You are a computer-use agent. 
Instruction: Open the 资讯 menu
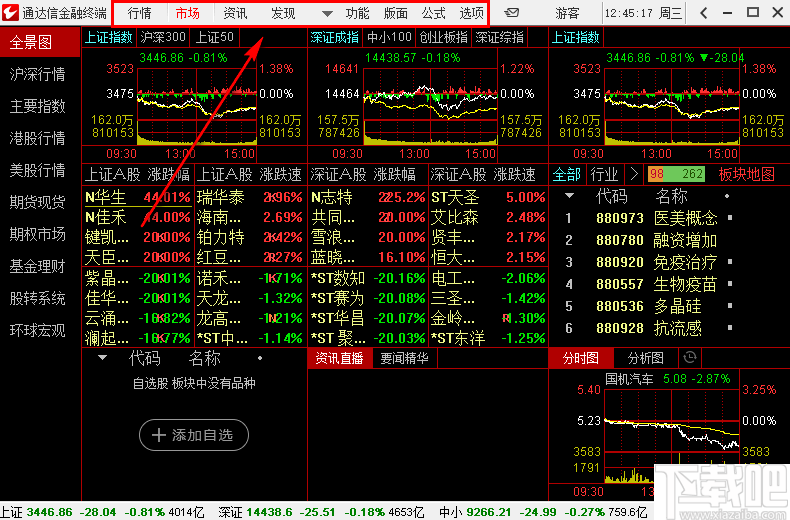pyautogui.click(x=235, y=14)
